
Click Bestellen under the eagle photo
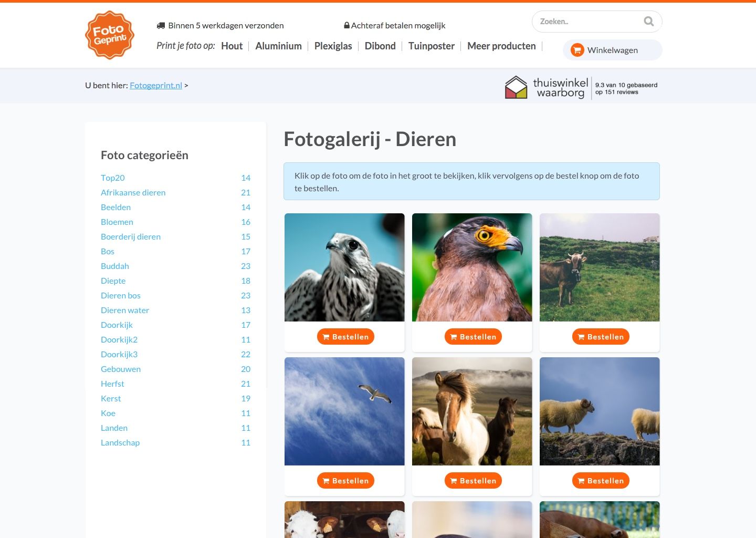click(473, 337)
